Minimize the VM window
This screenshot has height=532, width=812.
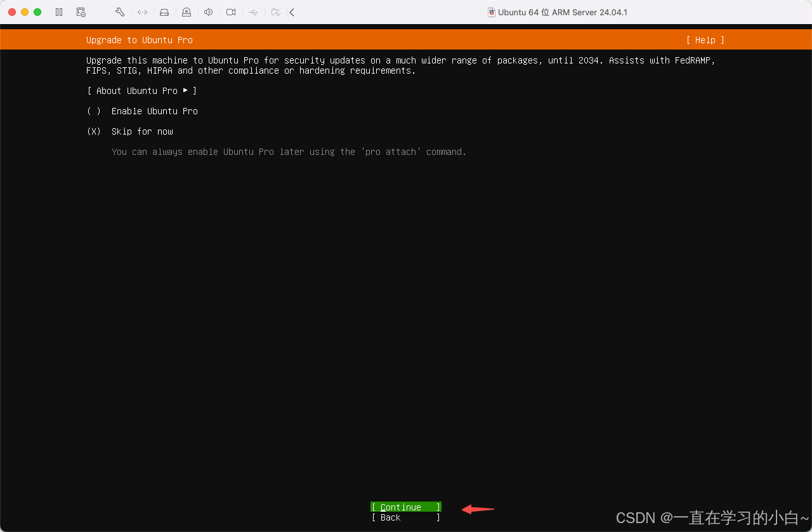(25, 12)
